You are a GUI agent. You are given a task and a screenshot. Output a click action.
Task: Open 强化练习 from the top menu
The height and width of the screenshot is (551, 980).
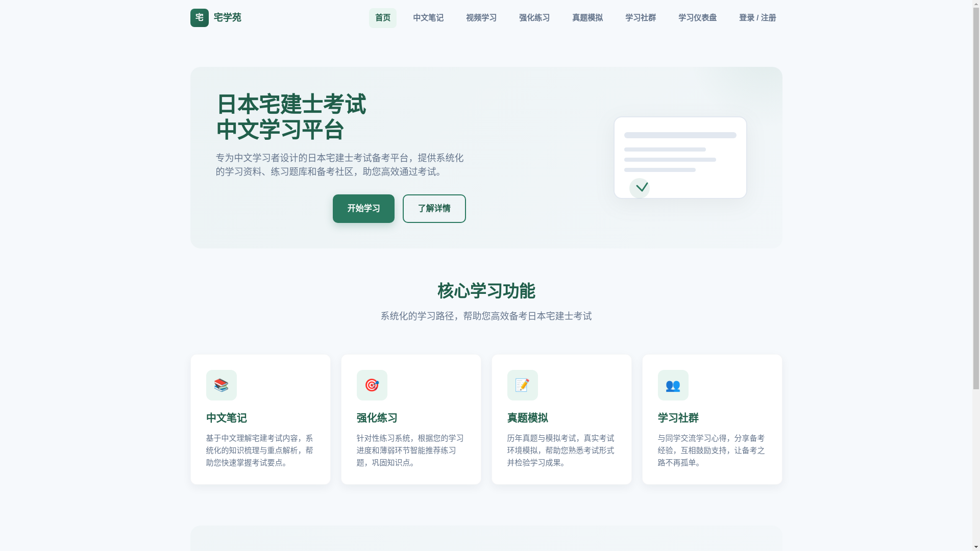tap(534, 18)
